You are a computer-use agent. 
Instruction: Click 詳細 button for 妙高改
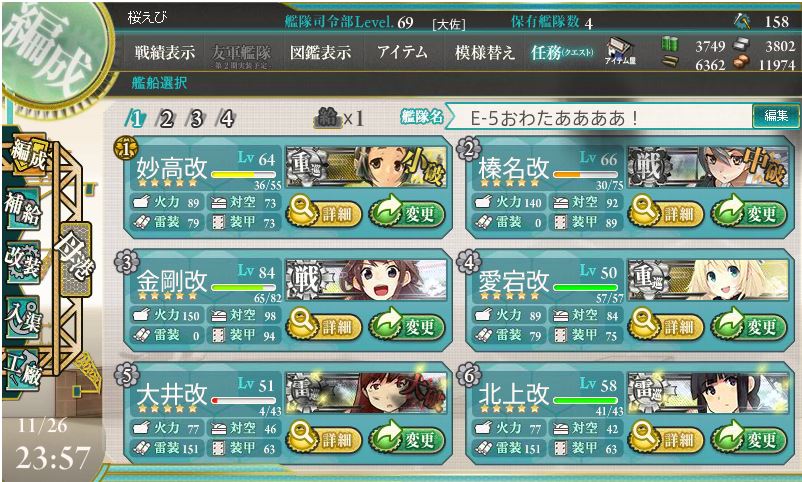tap(324, 213)
